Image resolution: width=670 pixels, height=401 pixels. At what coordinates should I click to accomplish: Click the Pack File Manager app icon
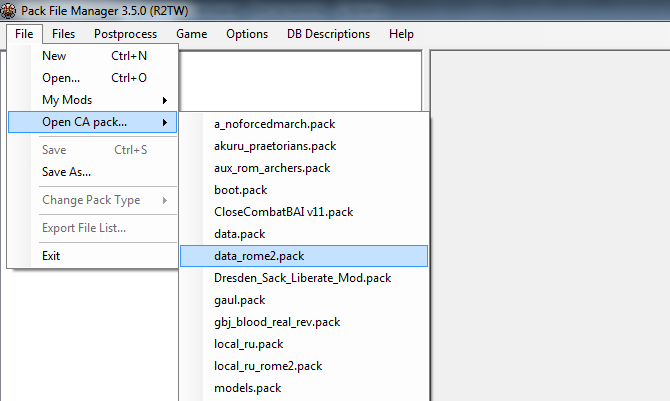[8, 7]
